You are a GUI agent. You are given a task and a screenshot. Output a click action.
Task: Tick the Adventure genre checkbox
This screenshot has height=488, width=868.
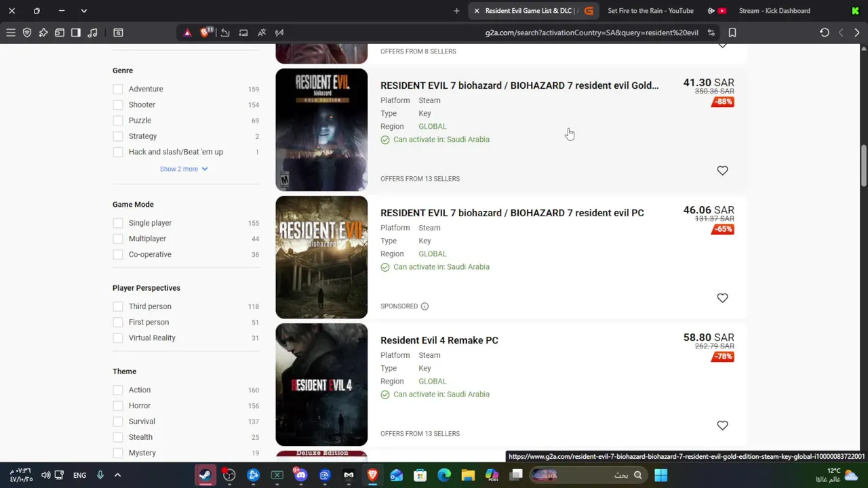click(x=118, y=89)
